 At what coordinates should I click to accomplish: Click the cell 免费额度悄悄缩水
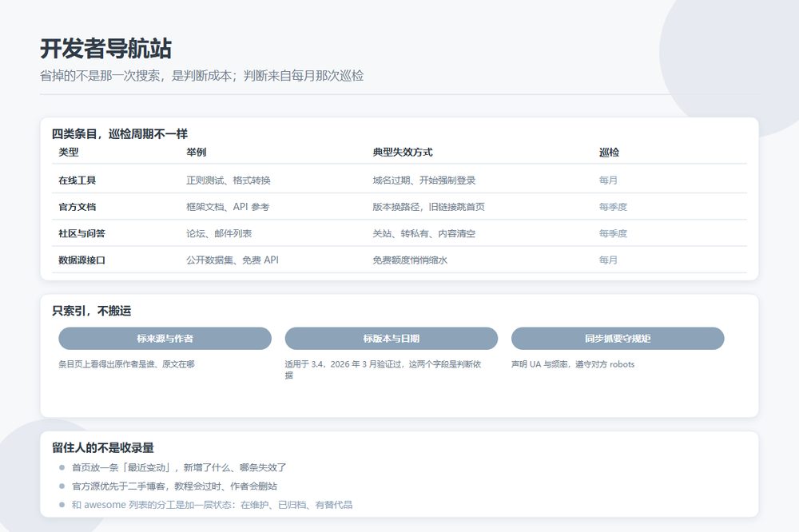pyautogui.click(x=410, y=260)
